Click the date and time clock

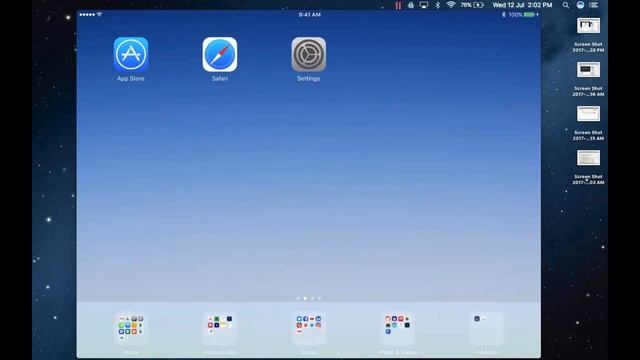pyautogui.click(x=522, y=5)
